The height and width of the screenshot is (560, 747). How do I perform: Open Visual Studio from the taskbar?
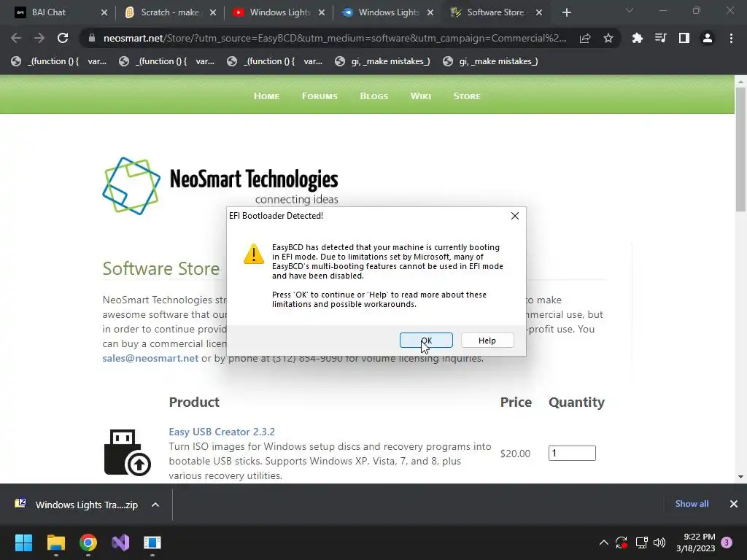[x=120, y=542]
